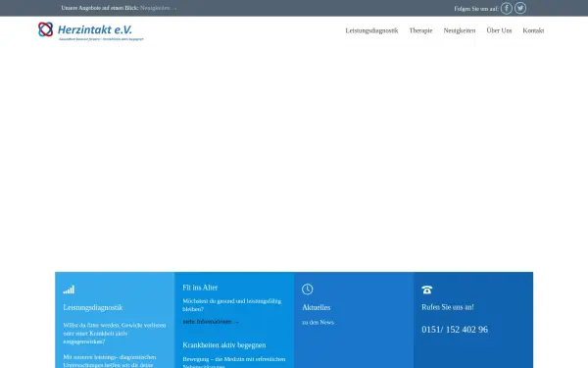588x368 pixels.
Task: Click 'Unsere Angebote auf einen Blick' text
Action: click(100, 8)
